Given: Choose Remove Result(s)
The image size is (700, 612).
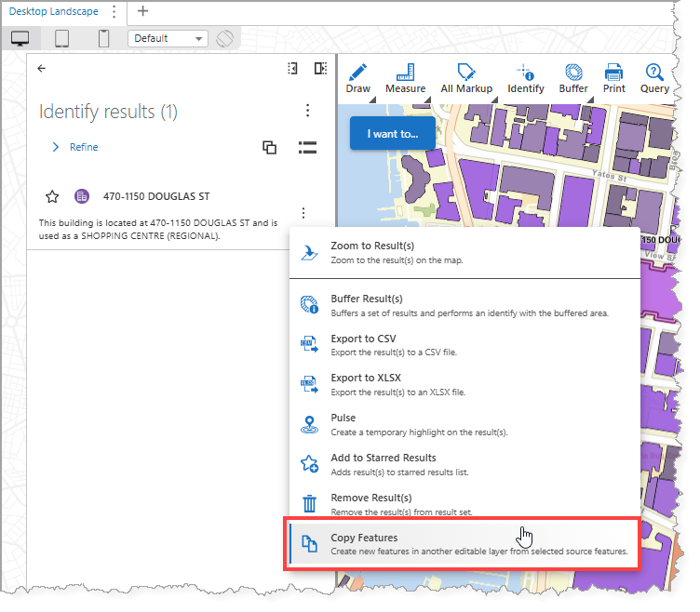Looking at the screenshot, I should tap(464, 504).
